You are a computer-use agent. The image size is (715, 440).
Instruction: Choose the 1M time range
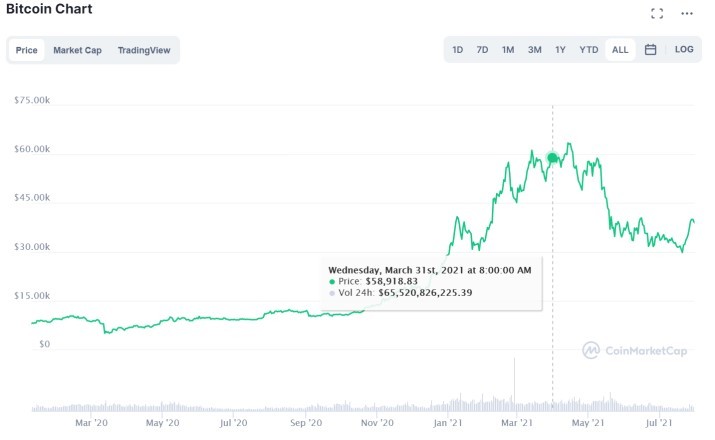click(x=508, y=50)
